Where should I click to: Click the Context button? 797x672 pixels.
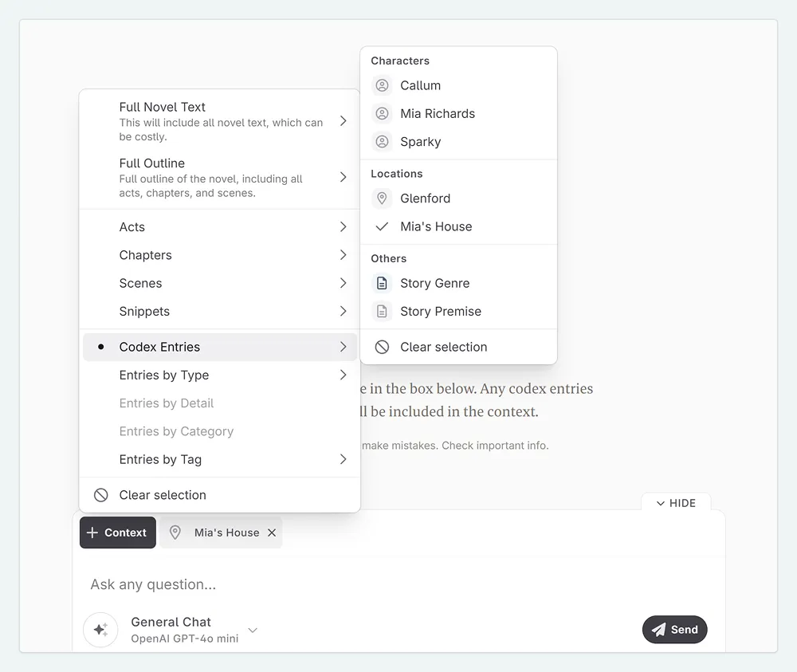117,532
